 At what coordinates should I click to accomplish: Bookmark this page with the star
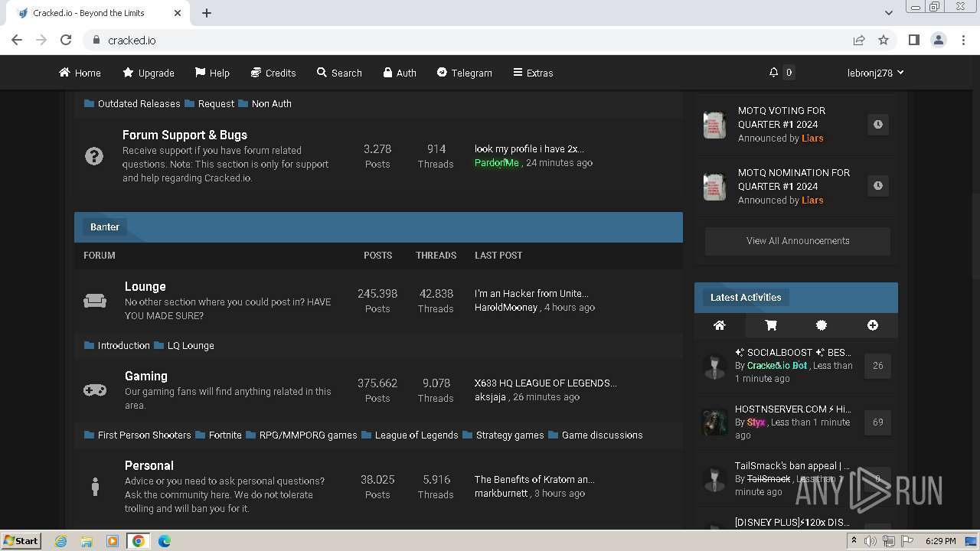884,40
